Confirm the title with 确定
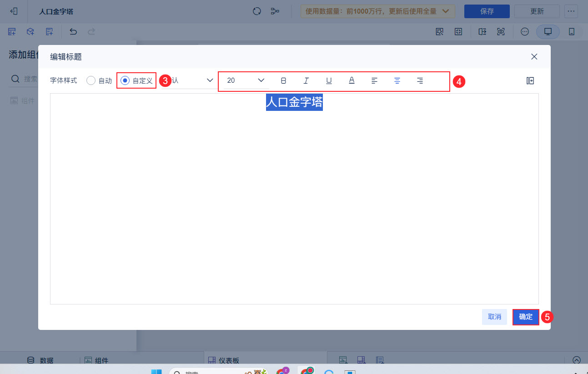The height and width of the screenshot is (374, 588). [x=526, y=317]
